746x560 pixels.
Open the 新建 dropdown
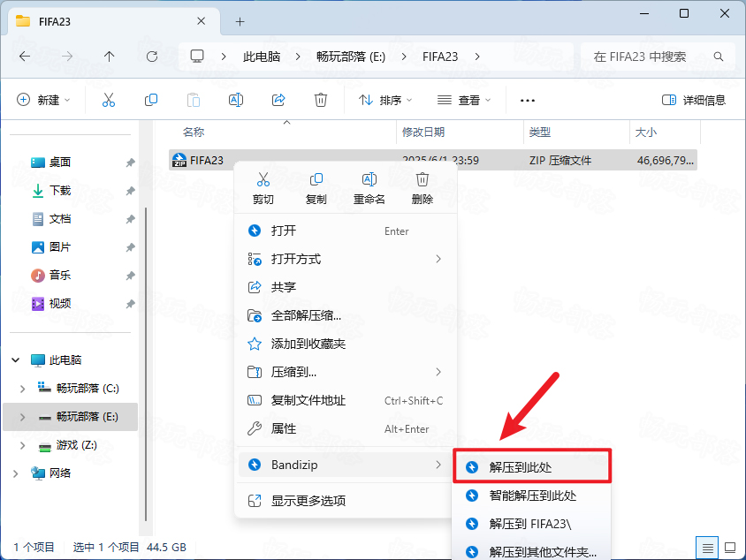(x=44, y=101)
